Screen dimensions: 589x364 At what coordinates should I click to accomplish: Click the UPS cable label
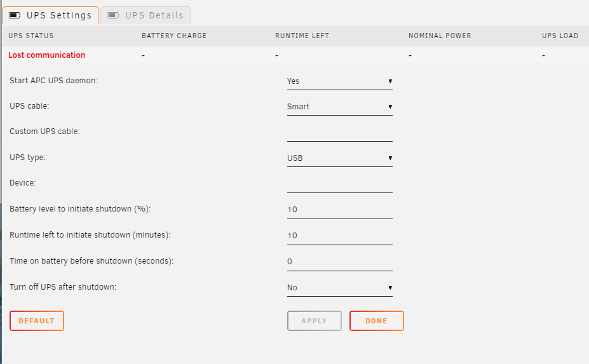click(x=29, y=106)
